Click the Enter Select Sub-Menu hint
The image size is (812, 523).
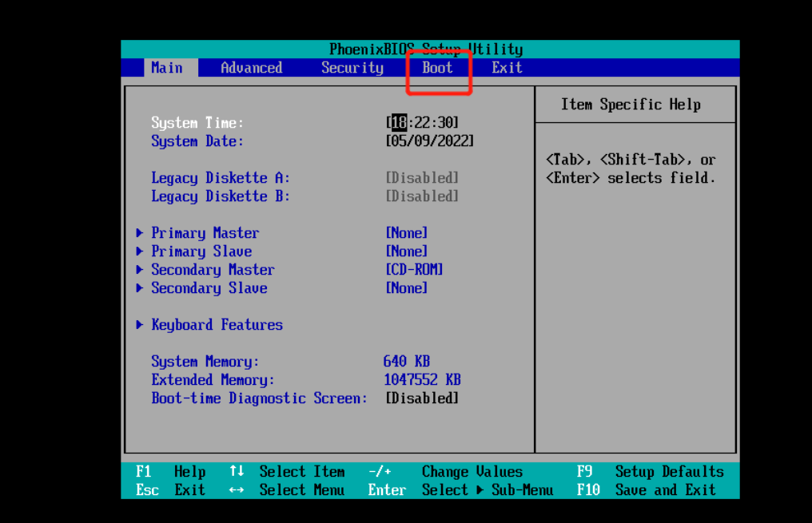[460, 490]
